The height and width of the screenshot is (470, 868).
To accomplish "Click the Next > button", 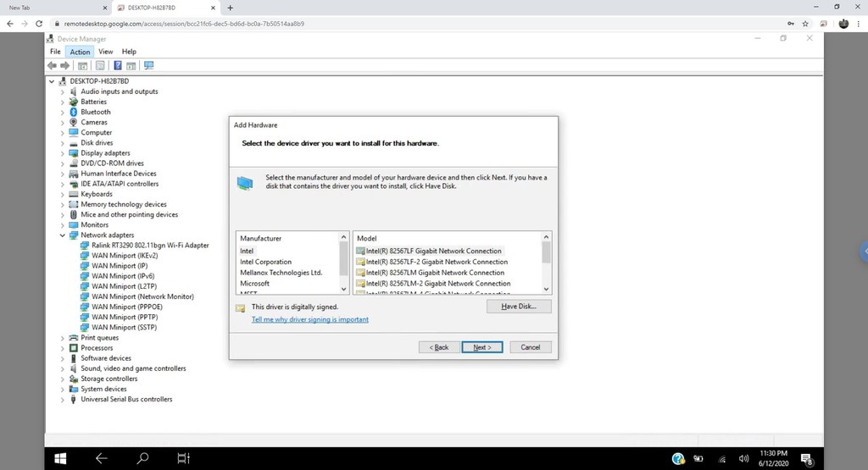I will tap(482, 347).
